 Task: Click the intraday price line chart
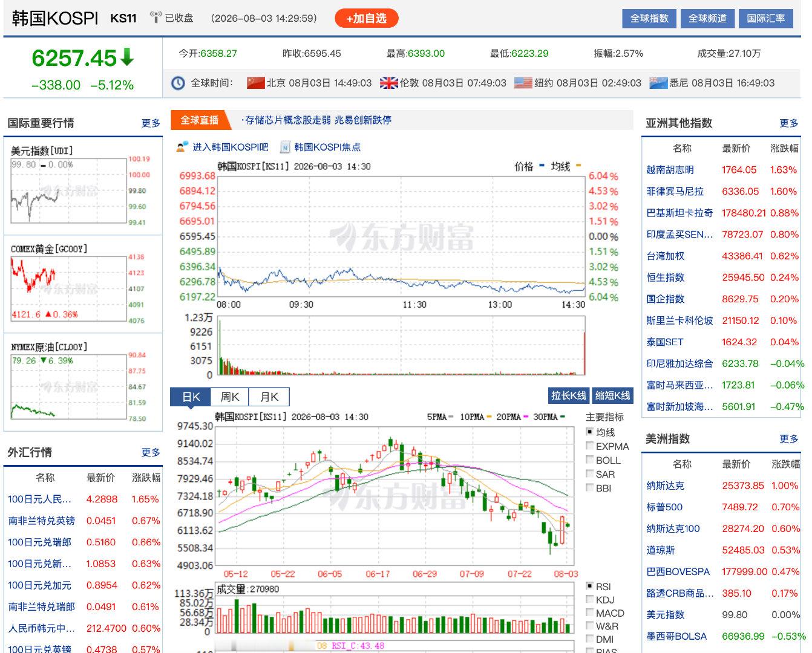point(401,236)
